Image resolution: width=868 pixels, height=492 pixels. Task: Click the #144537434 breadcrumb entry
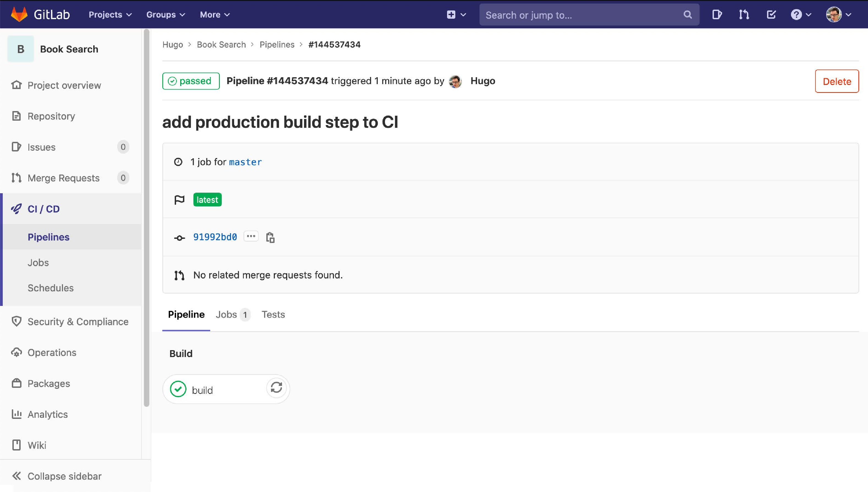335,45
